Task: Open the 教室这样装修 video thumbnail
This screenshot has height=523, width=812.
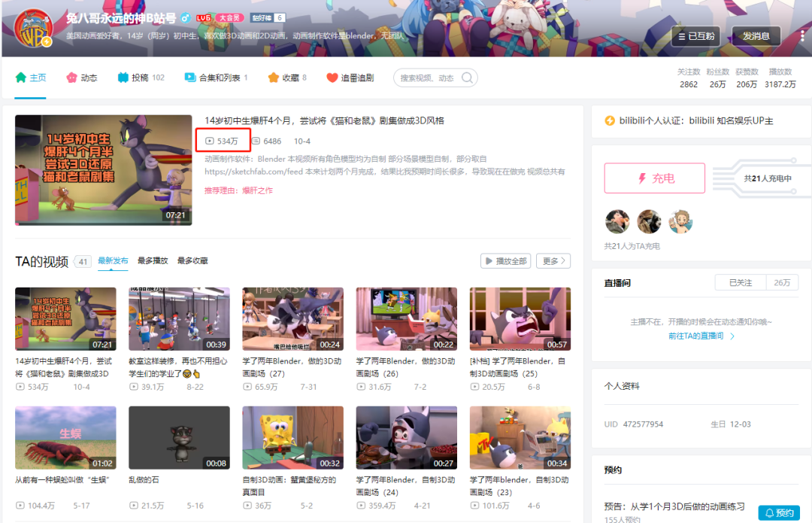Action: click(179, 319)
